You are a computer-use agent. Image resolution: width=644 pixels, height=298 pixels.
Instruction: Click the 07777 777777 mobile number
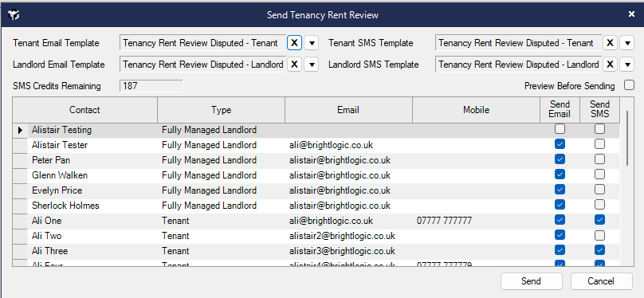click(x=444, y=221)
